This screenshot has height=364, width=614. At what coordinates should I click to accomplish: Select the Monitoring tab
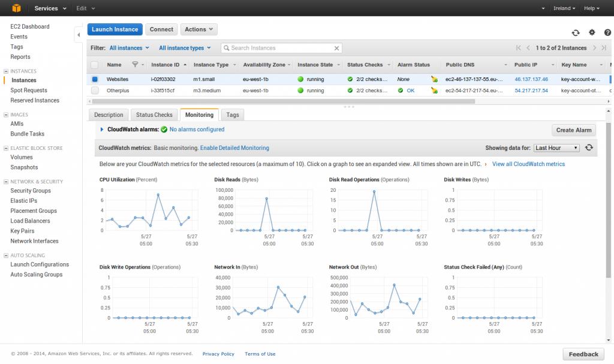(199, 115)
